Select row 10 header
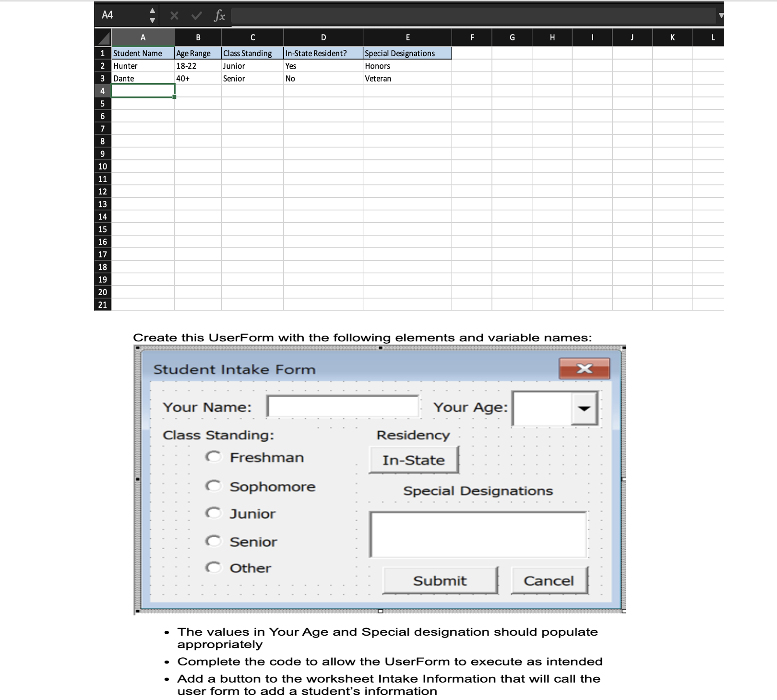777x700 pixels. click(x=102, y=166)
